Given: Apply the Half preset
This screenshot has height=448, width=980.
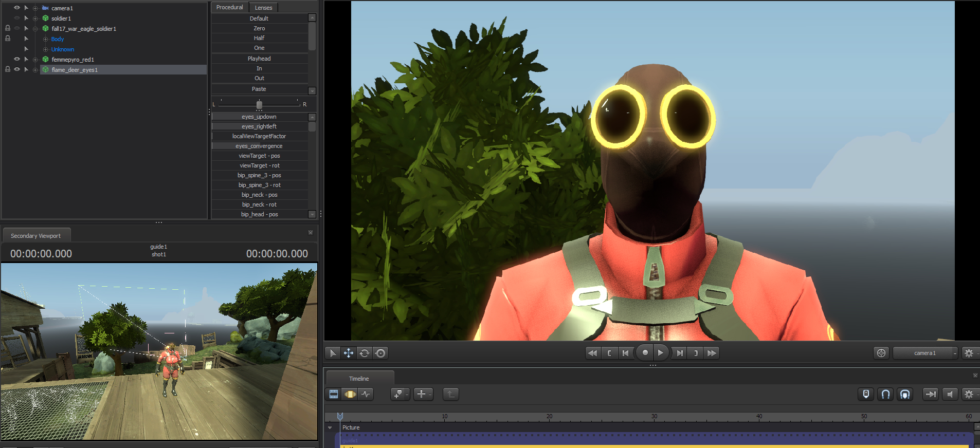Looking at the screenshot, I should click(x=260, y=38).
